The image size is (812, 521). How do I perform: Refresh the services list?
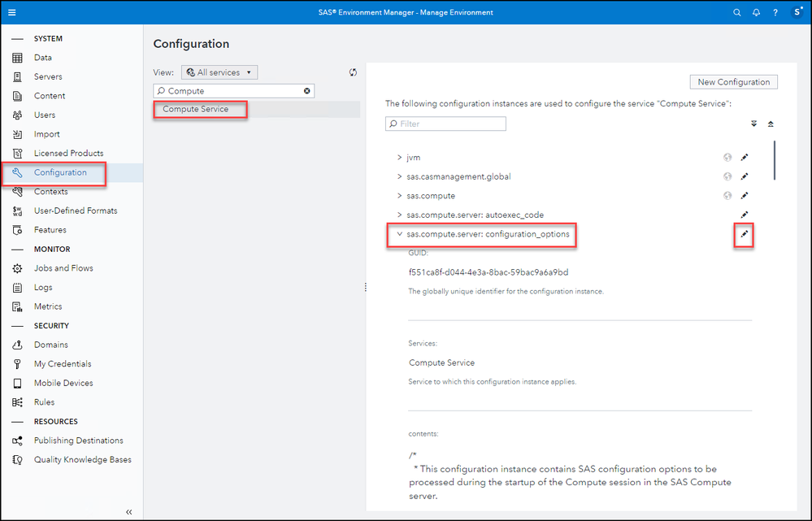pyautogui.click(x=354, y=72)
